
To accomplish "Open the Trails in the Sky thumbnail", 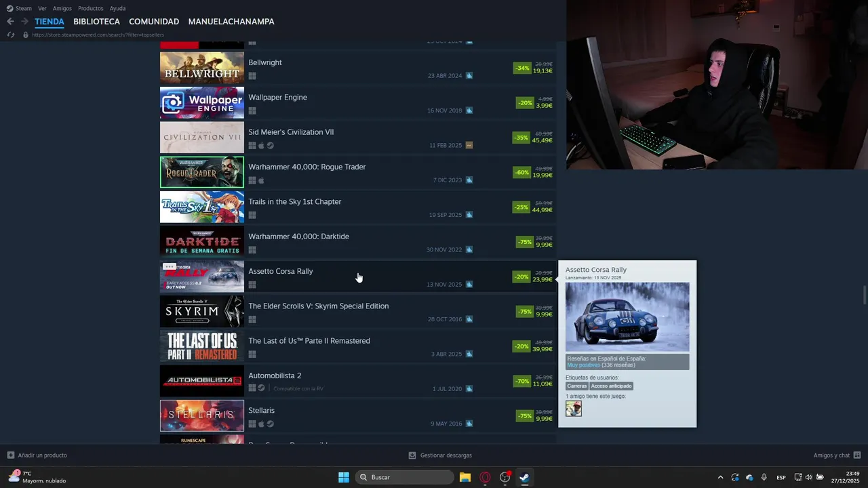I will pyautogui.click(x=202, y=207).
